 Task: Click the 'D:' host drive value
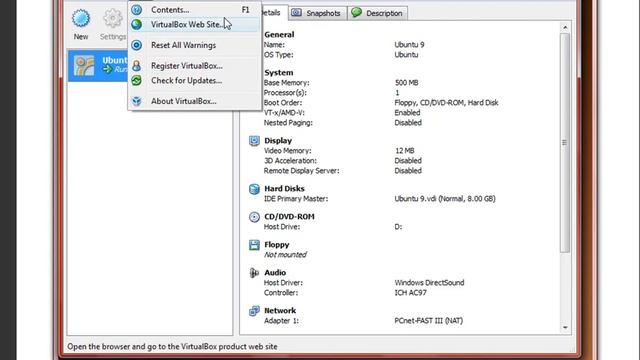point(398,227)
